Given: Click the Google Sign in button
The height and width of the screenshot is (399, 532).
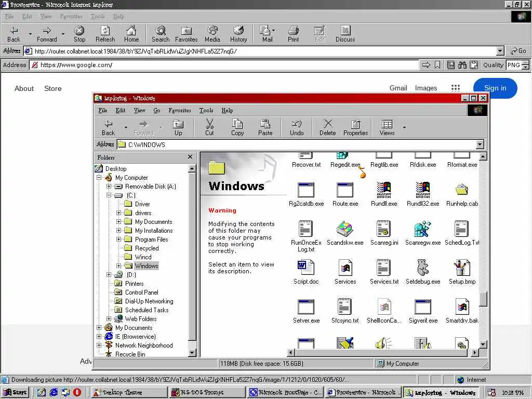Looking at the screenshot, I should pyautogui.click(x=495, y=88).
